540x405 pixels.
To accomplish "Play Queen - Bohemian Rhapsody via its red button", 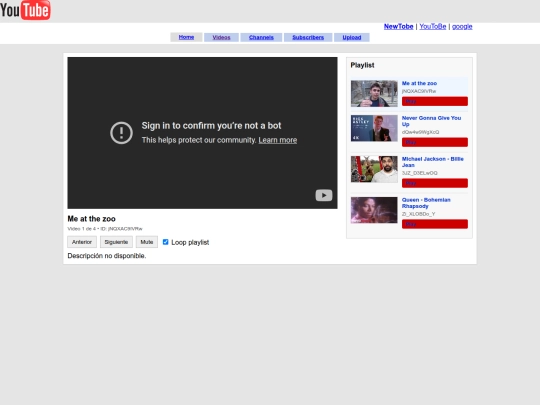I will 435,224.
